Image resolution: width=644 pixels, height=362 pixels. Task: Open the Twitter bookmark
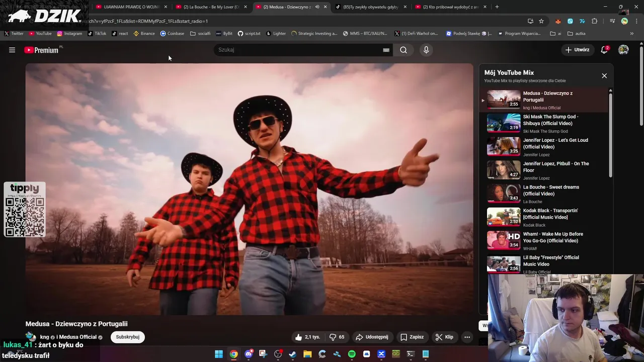pos(14,34)
